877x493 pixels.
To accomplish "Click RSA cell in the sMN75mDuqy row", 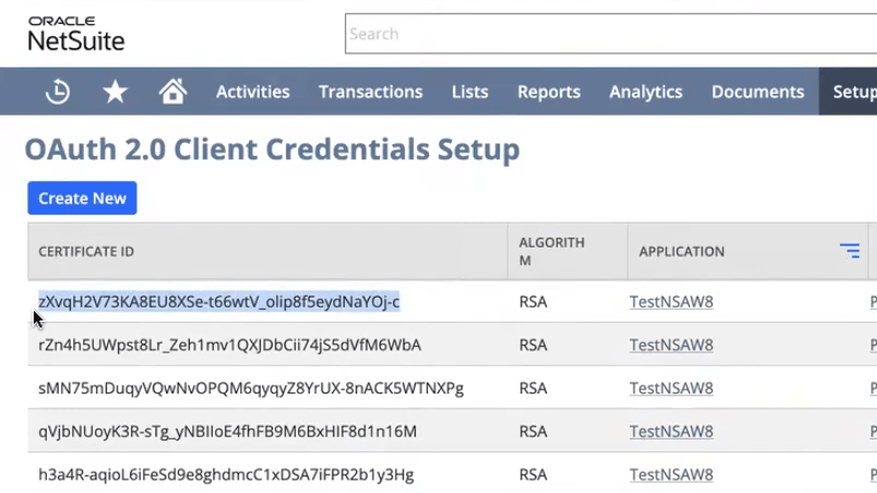I will pos(533,388).
